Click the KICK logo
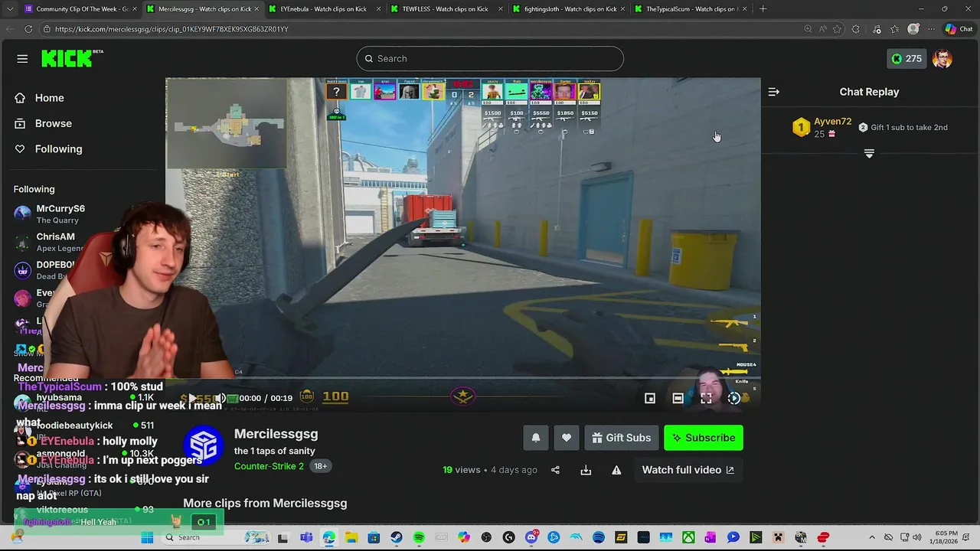This screenshot has width=980, height=551. coord(72,58)
